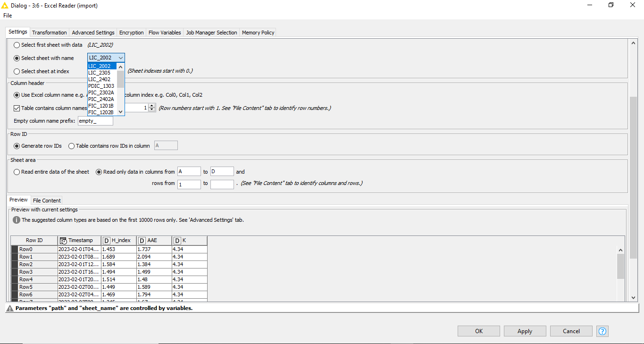Enable 'Read entire data of the sheet'
The width and height of the screenshot is (644, 344).
pos(17,172)
